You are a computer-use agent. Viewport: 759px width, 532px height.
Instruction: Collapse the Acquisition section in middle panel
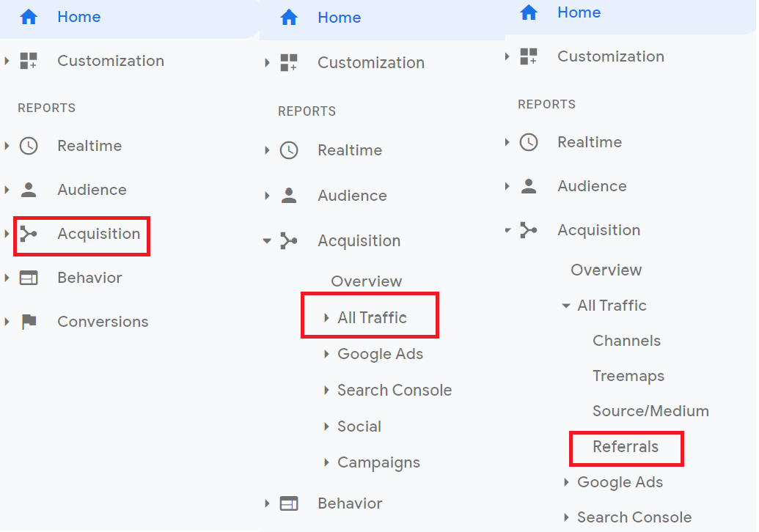(x=266, y=240)
